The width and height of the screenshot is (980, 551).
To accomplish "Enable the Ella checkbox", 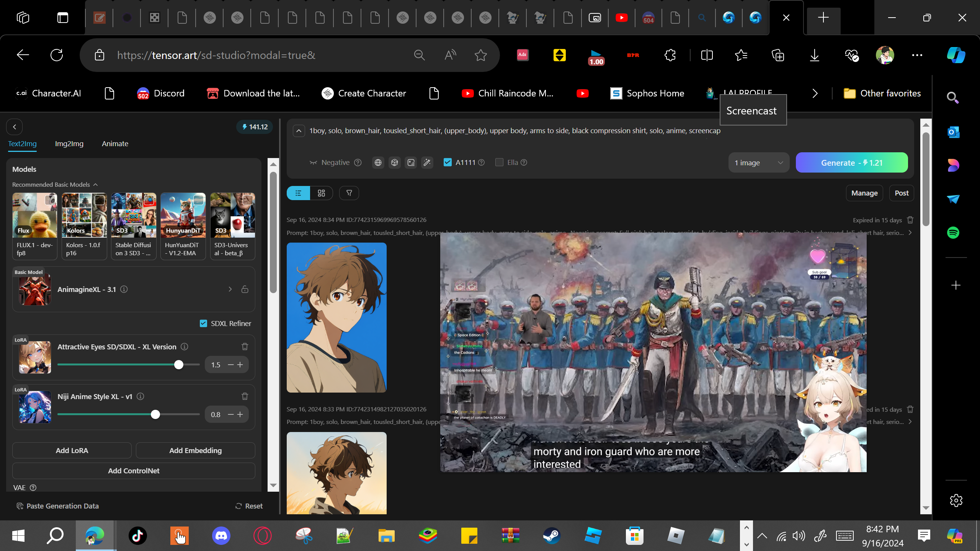I will (499, 162).
